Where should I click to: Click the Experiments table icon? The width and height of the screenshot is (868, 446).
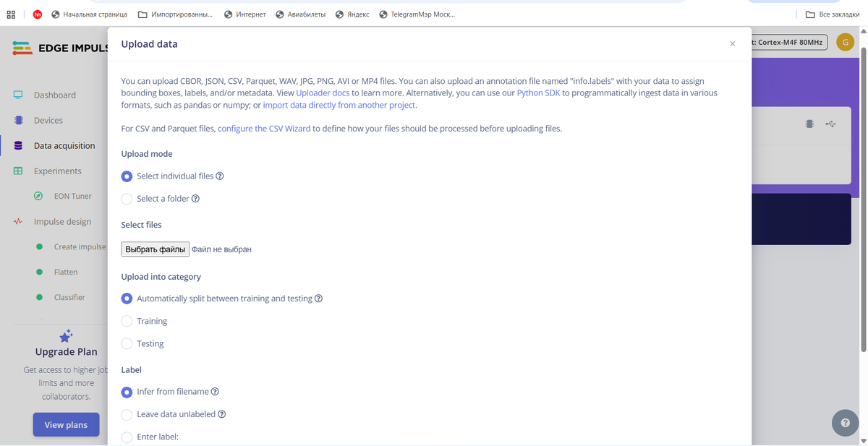pyautogui.click(x=18, y=171)
